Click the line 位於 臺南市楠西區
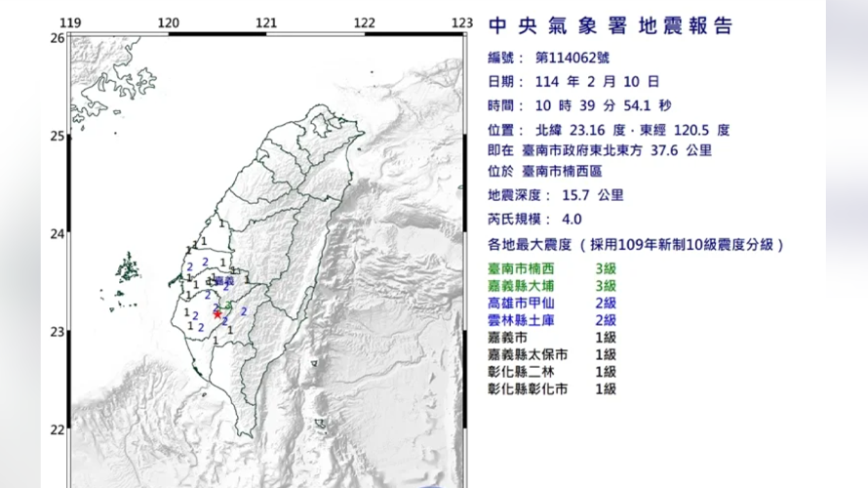 coord(545,172)
